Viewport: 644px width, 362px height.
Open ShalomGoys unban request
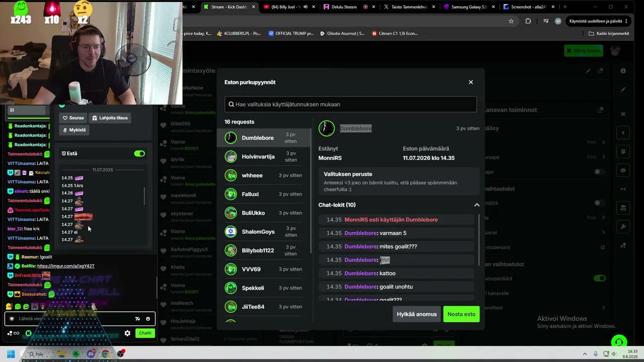click(x=264, y=232)
